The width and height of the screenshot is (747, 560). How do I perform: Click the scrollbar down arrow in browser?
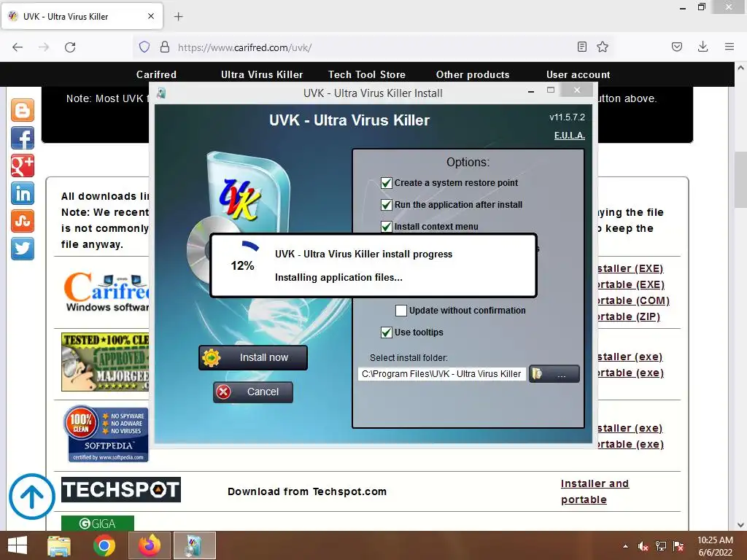coord(740,524)
